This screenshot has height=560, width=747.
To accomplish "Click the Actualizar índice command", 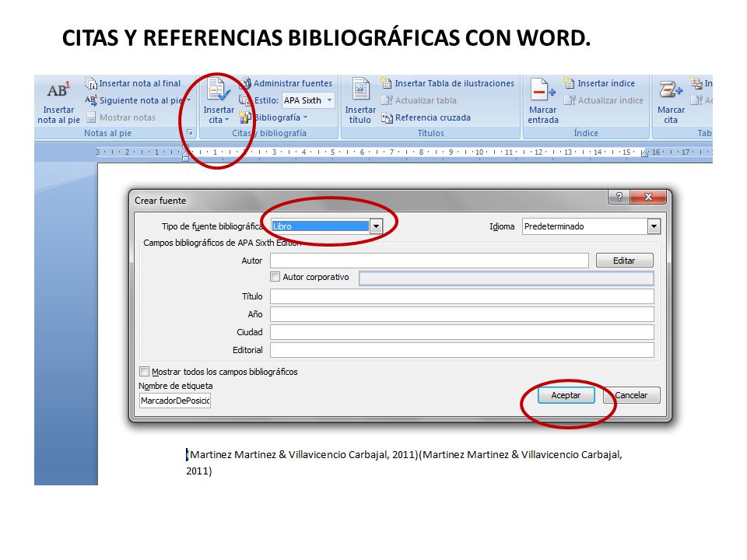I will pos(604,100).
